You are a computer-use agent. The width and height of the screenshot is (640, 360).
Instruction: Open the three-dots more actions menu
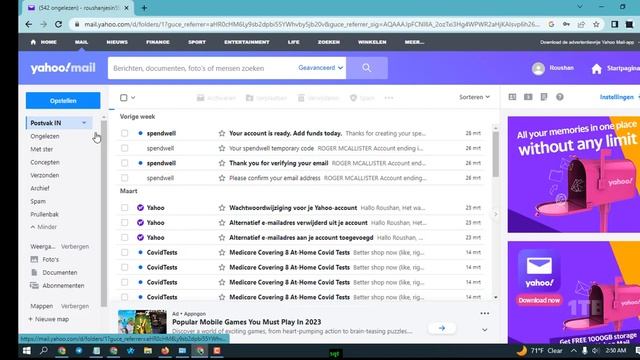coord(389,98)
